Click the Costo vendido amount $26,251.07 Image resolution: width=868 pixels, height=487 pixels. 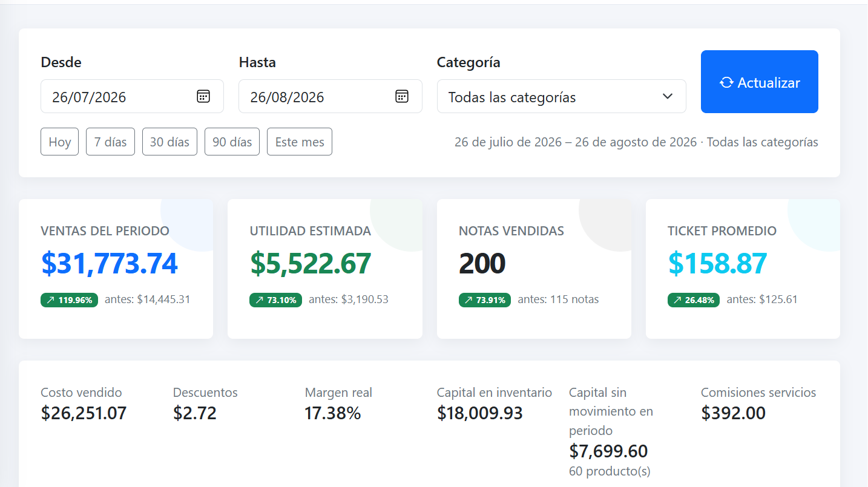[x=84, y=413]
